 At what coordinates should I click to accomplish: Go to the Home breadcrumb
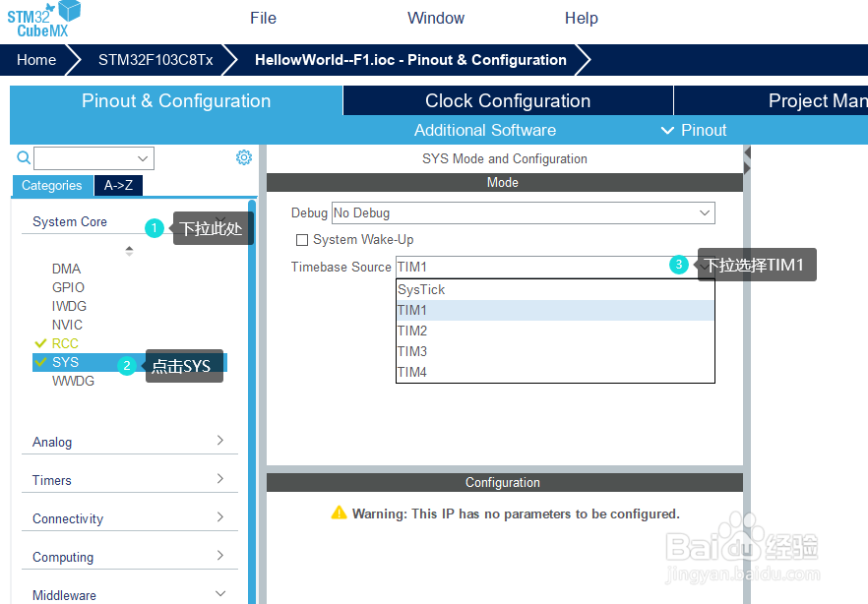(x=36, y=60)
